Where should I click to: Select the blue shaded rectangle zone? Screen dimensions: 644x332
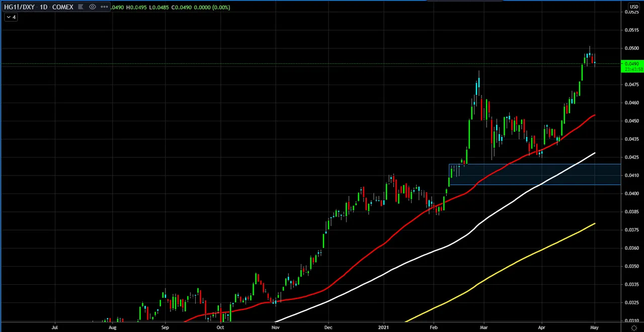point(535,175)
